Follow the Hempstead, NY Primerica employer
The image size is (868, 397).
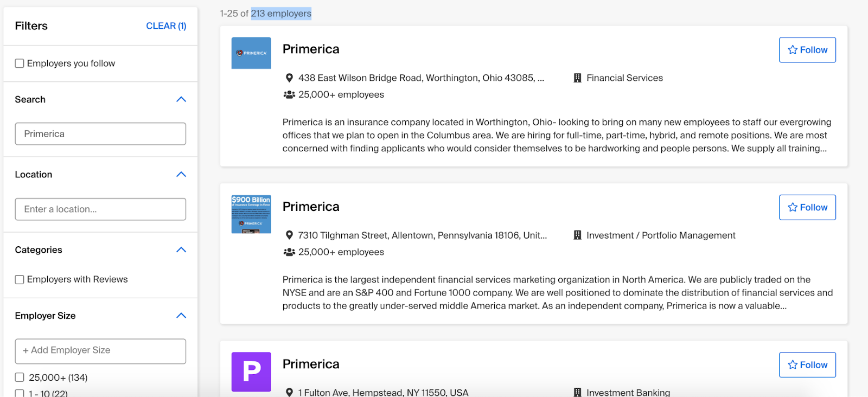pyautogui.click(x=807, y=365)
